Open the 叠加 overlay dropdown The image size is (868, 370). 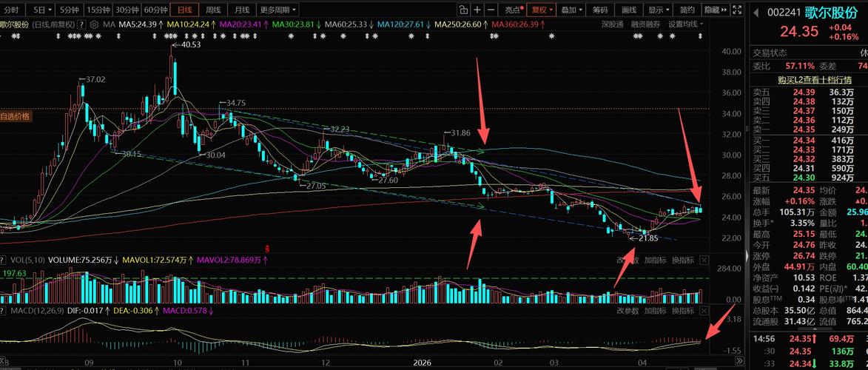point(572,10)
